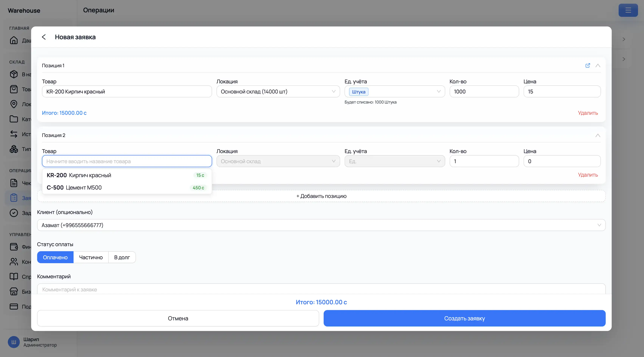
Task: Click the Создать заявку button
Action: [464, 318]
